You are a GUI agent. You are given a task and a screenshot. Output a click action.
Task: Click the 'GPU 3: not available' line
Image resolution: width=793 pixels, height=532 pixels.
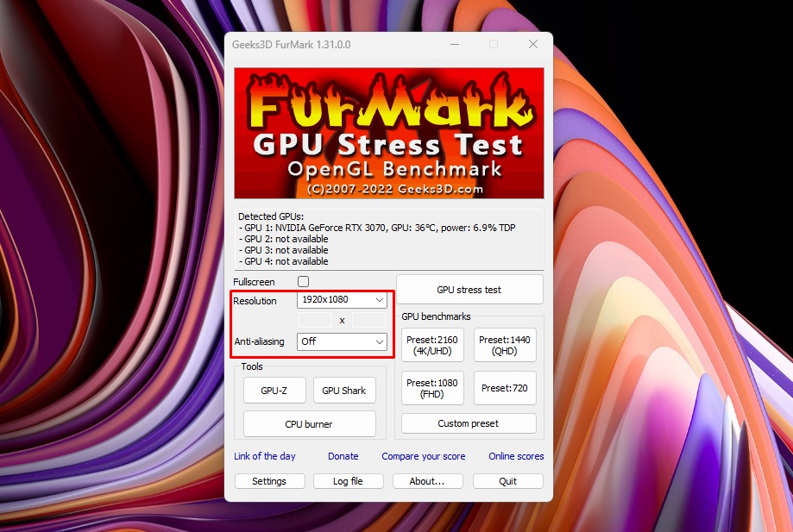(284, 250)
